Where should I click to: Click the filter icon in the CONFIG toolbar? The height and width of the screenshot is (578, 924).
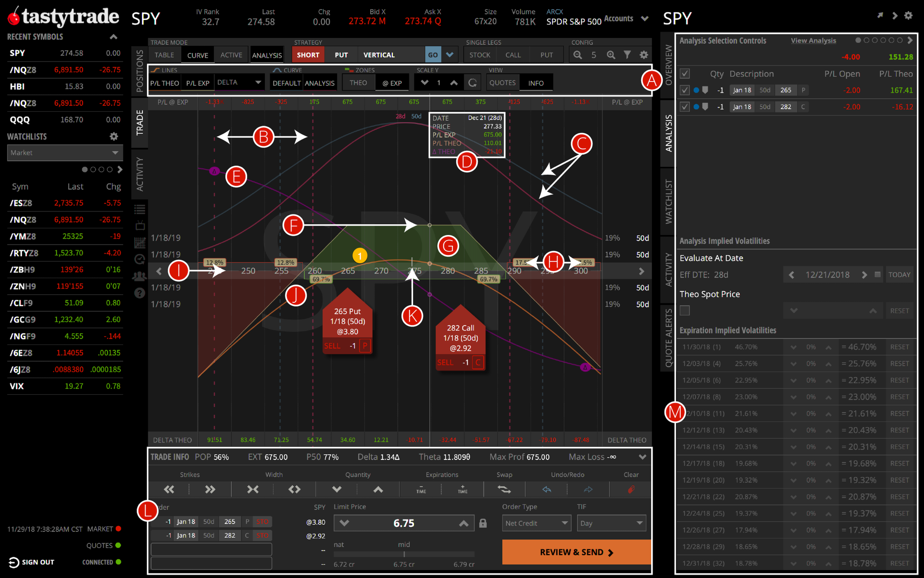point(627,55)
